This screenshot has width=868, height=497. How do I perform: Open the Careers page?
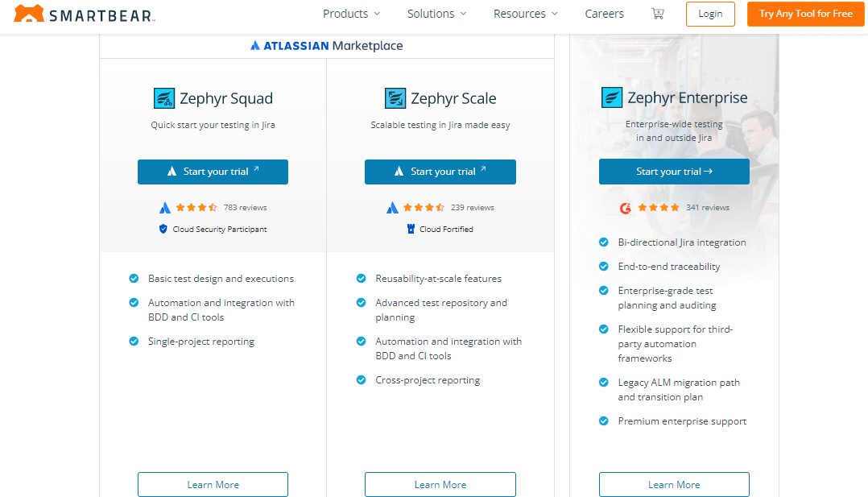(605, 14)
